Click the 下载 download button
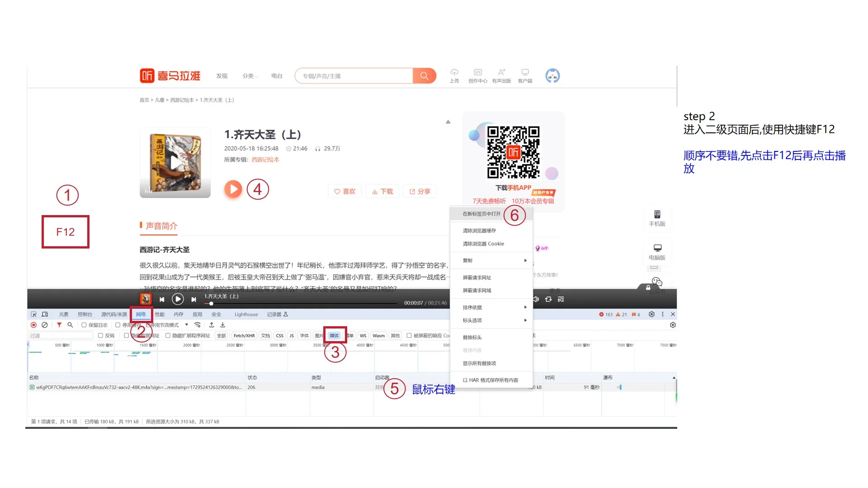The height and width of the screenshot is (488, 868). [x=382, y=191]
